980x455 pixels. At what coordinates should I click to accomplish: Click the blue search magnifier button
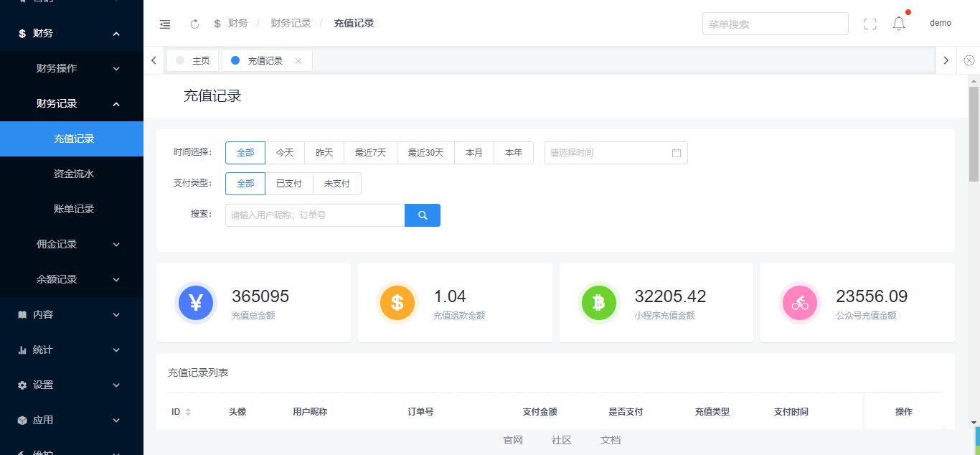pos(423,215)
